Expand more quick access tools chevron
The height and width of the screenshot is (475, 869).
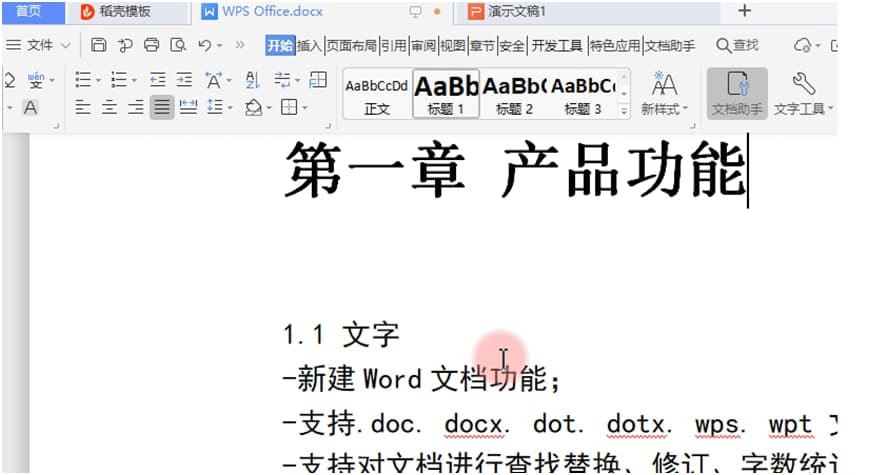coord(239,45)
